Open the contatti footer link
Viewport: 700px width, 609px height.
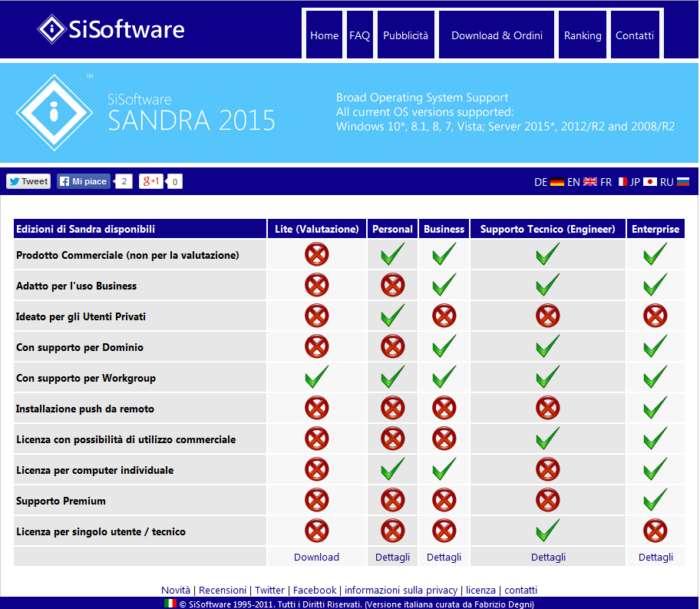(520, 591)
